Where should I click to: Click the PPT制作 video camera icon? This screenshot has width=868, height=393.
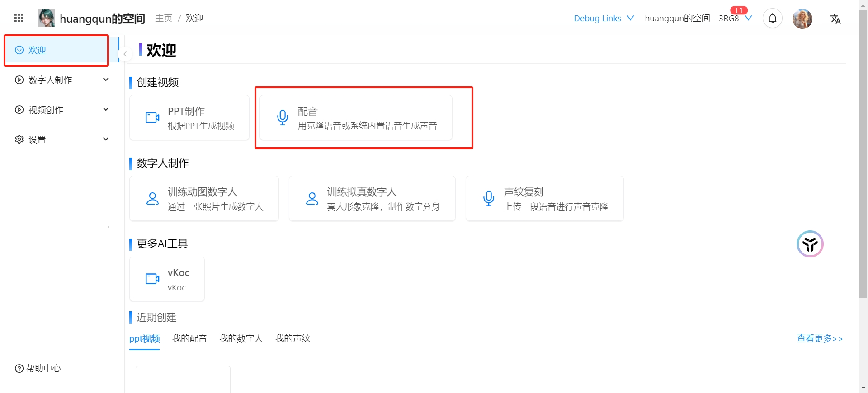(x=152, y=117)
